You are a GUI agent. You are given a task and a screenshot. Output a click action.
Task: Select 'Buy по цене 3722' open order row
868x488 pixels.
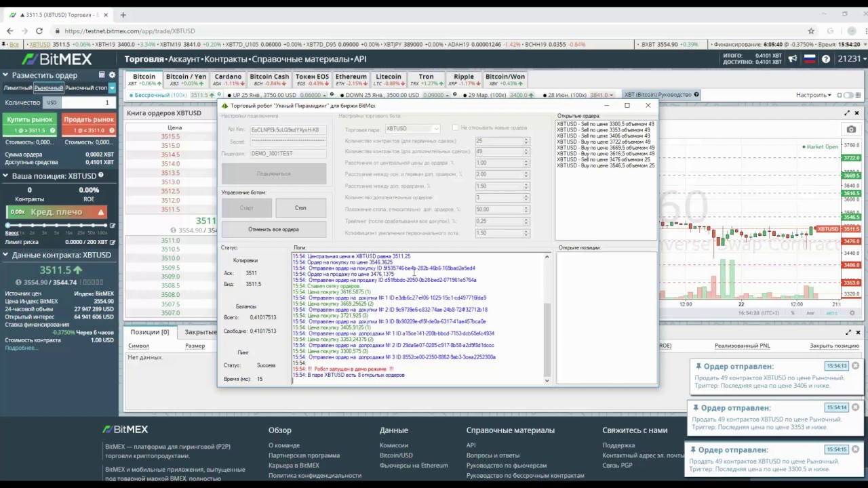606,142
